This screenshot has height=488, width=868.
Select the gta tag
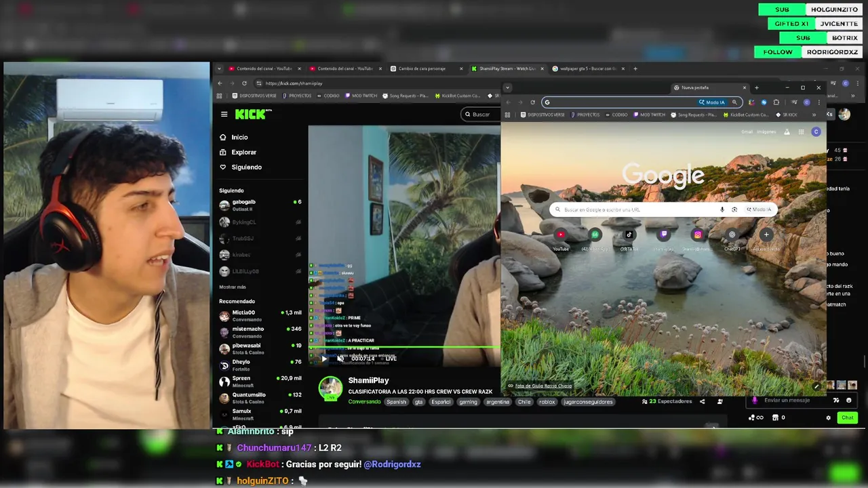pos(418,402)
